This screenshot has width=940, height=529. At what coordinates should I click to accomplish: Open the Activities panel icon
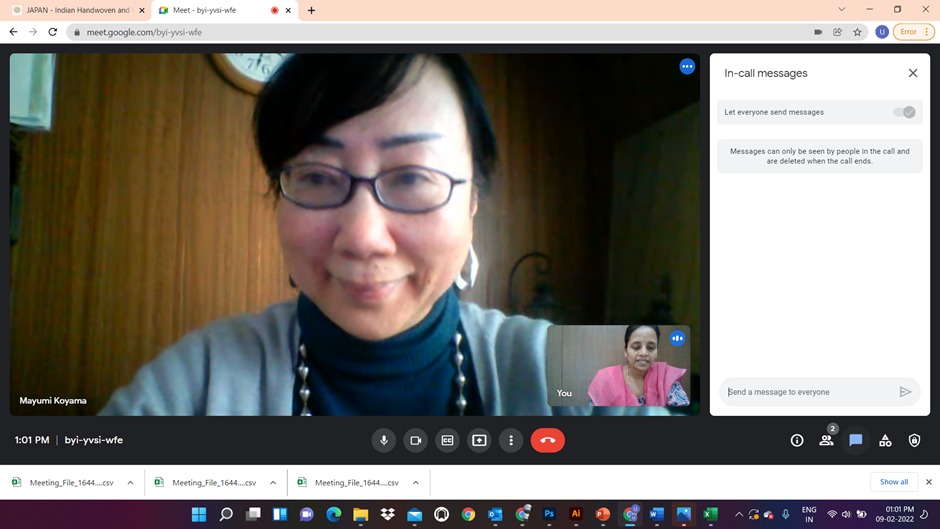(x=885, y=440)
